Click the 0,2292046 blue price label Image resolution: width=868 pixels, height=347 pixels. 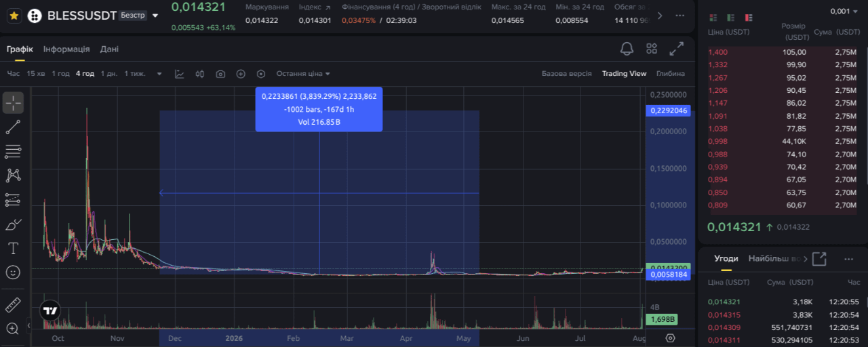click(670, 110)
